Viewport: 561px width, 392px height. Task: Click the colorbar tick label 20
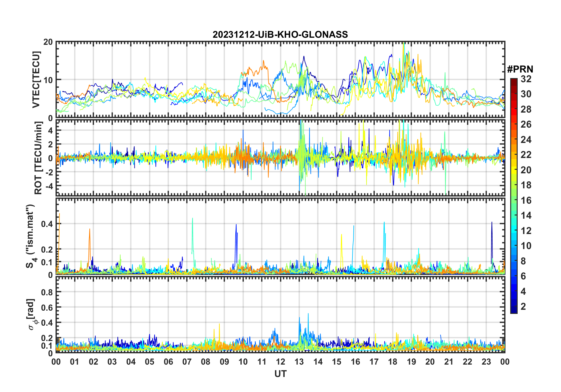tap(526, 170)
